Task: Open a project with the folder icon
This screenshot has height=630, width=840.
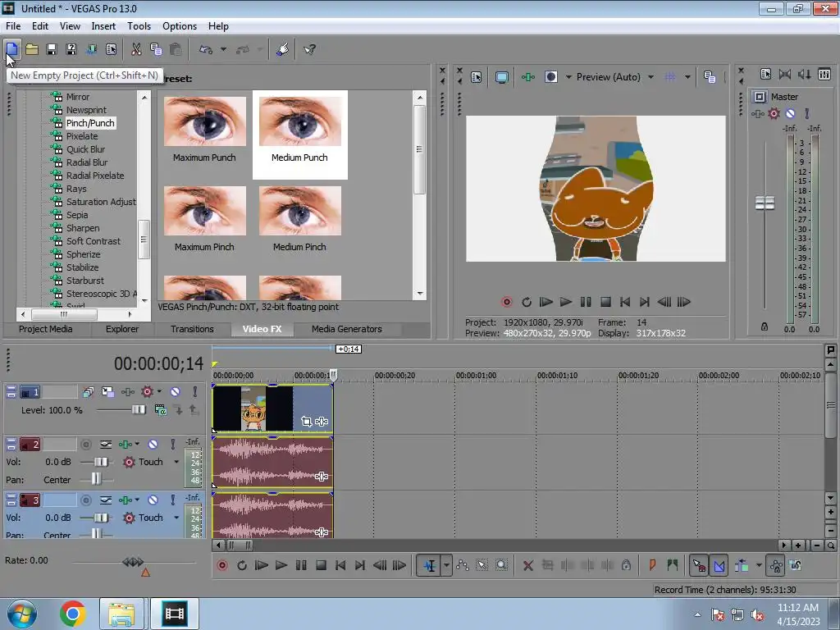Action: pos(32,49)
